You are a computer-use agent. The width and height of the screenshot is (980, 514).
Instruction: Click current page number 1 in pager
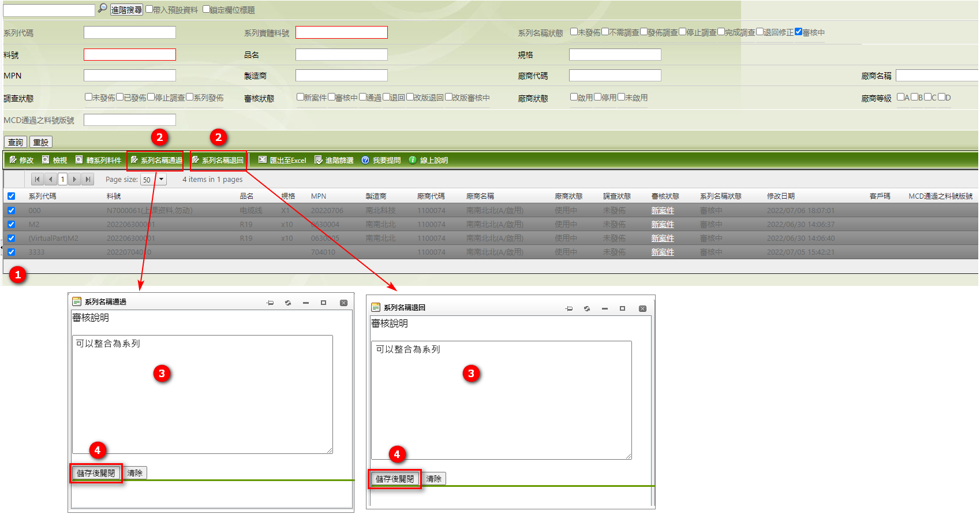[x=62, y=179]
